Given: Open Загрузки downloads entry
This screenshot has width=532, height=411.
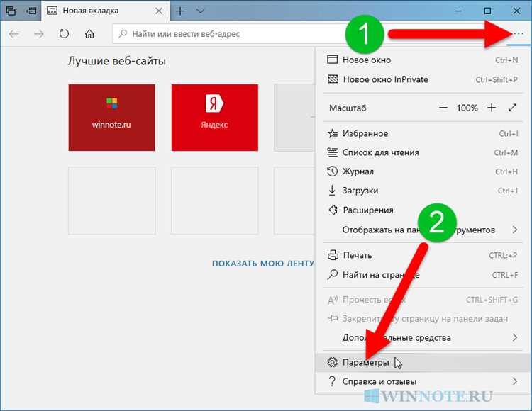Looking at the screenshot, I should click(423, 191).
